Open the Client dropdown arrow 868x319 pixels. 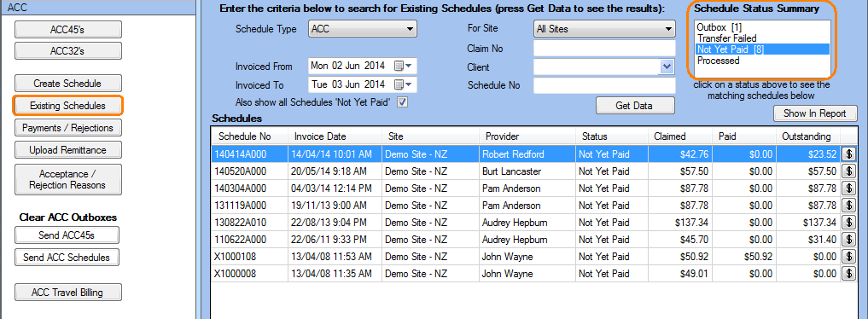667,67
